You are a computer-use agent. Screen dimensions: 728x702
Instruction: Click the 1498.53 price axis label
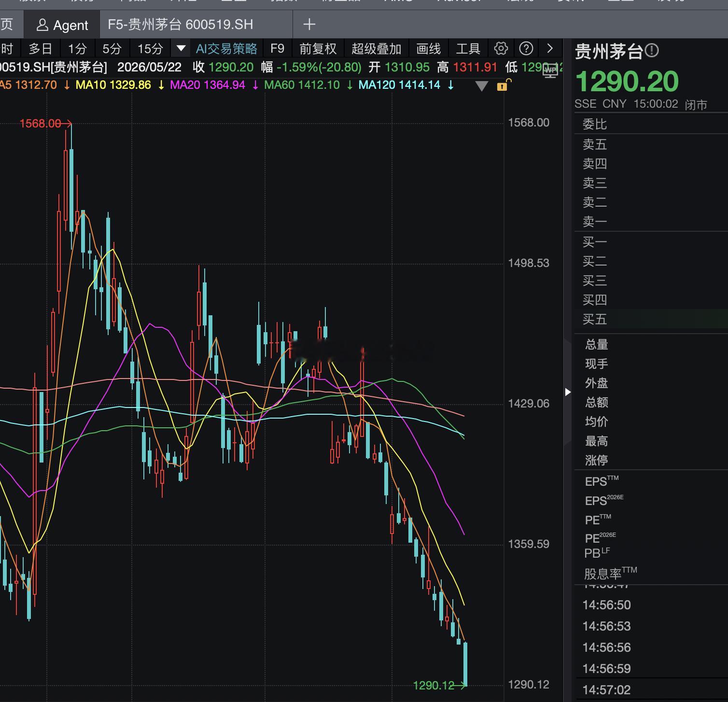529,263
